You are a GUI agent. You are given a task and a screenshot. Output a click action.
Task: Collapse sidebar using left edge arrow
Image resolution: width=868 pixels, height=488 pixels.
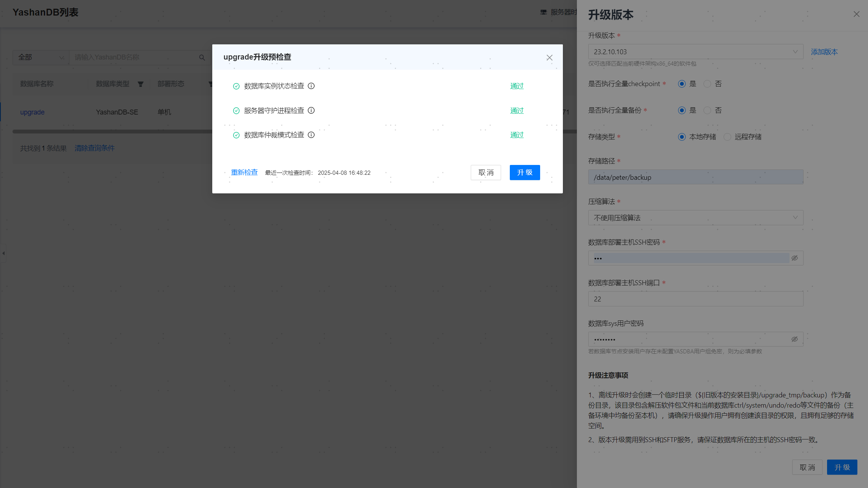[x=3, y=253]
